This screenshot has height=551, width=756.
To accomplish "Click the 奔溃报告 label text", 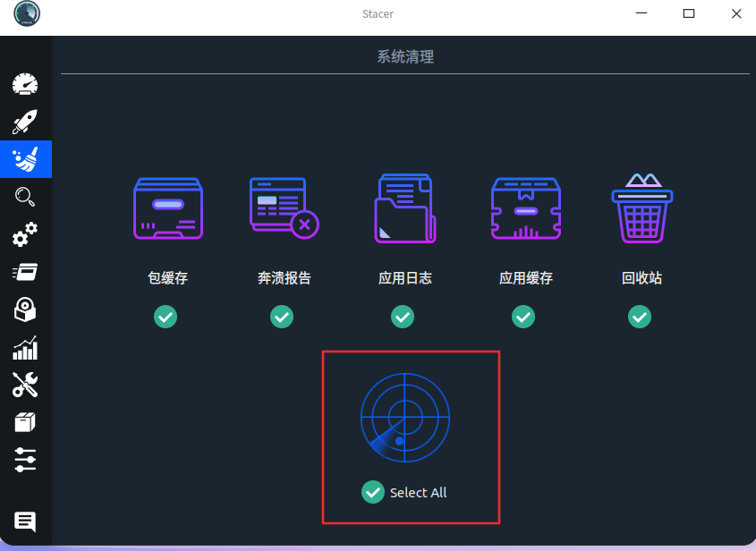I will point(284,278).
